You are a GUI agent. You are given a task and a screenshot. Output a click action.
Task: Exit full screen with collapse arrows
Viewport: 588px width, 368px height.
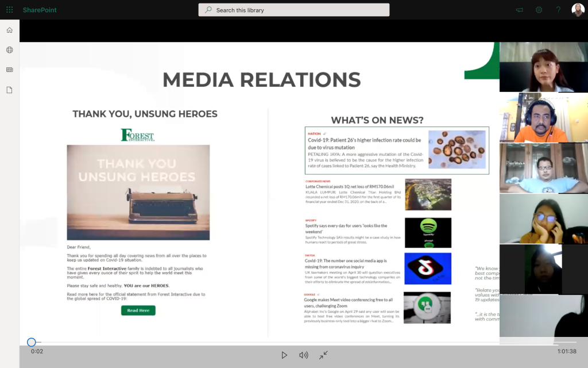pos(324,355)
